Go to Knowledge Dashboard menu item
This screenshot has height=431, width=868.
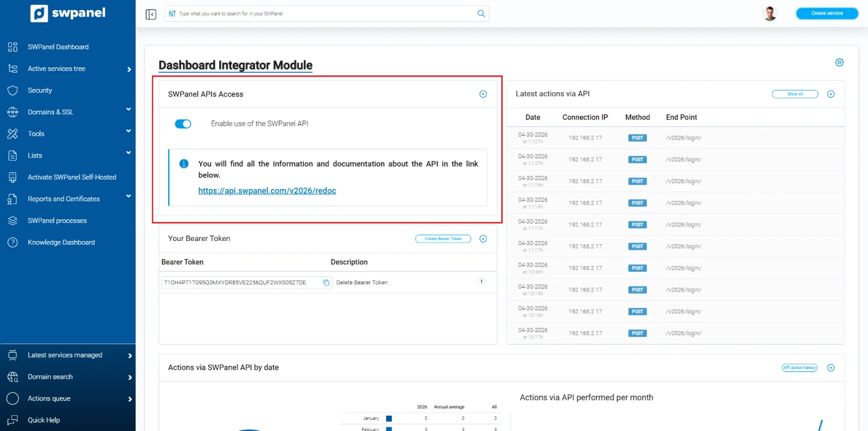click(x=61, y=242)
